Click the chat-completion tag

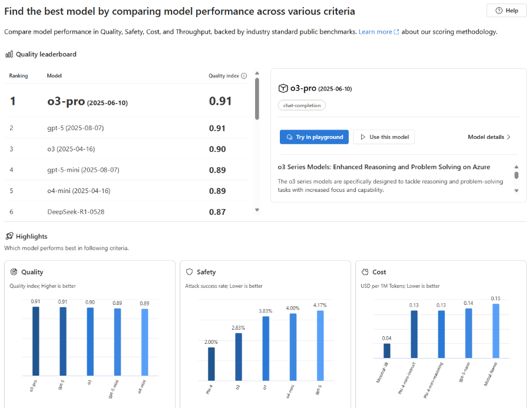coord(302,105)
